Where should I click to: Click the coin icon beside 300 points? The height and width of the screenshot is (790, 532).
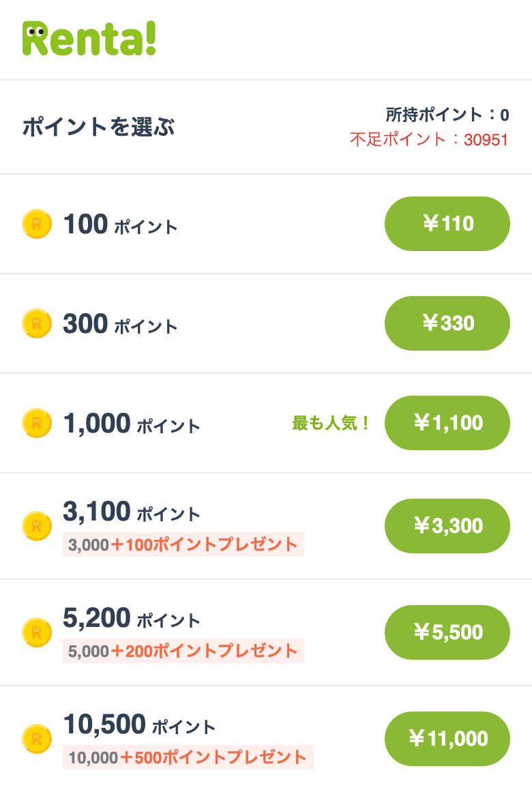tap(37, 323)
